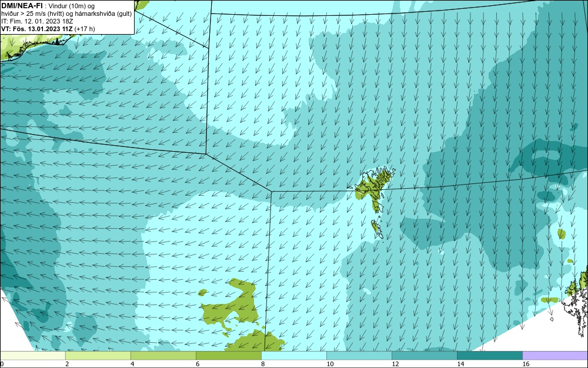This screenshot has width=588, height=368.
Task: Click the southernmost Faroe island Suðuroy
Action: (x=376, y=229)
